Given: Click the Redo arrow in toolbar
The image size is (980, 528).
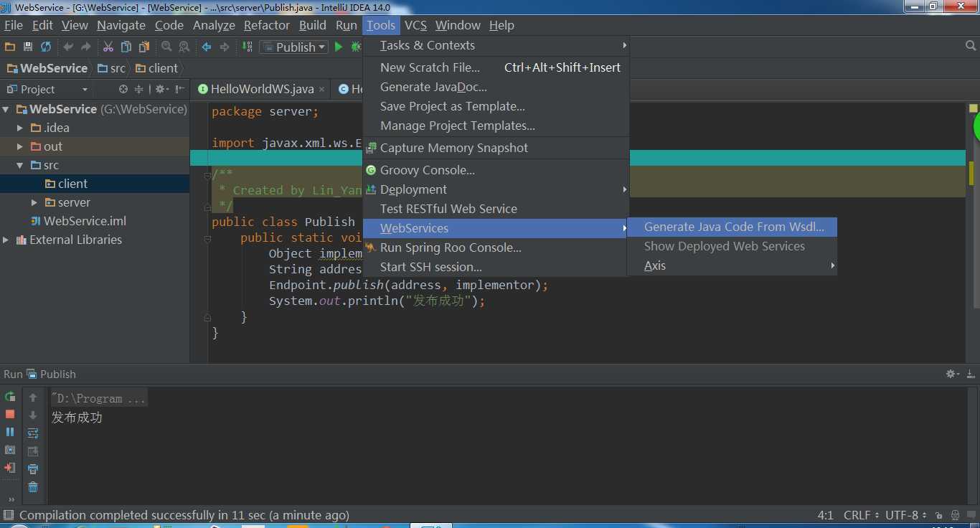Looking at the screenshot, I should [86, 47].
